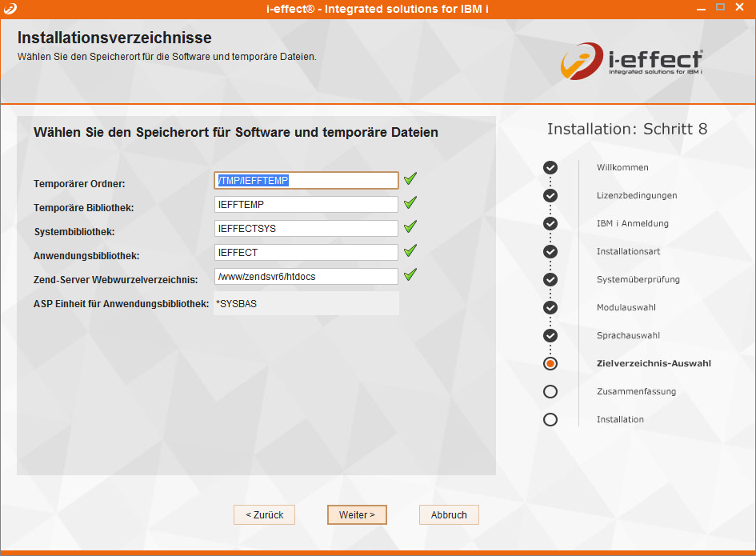The width and height of the screenshot is (756, 556).
Task: Click the completed Willkommen step icon
Action: click(550, 167)
